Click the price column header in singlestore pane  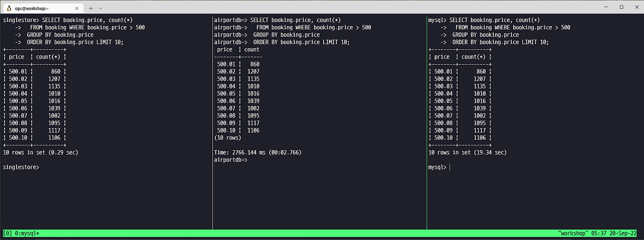tap(17, 57)
